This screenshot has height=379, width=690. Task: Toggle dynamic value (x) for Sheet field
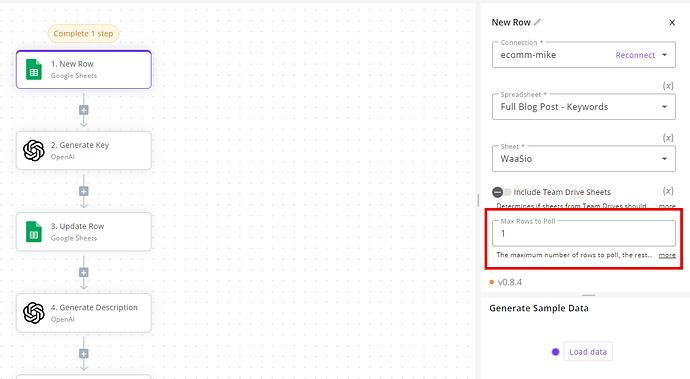pyautogui.click(x=668, y=138)
